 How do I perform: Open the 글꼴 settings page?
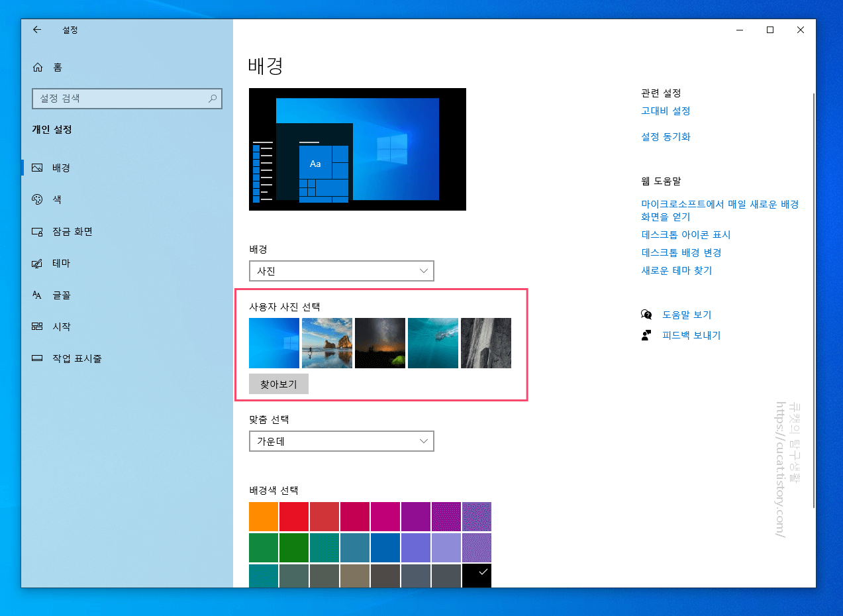(x=62, y=295)
